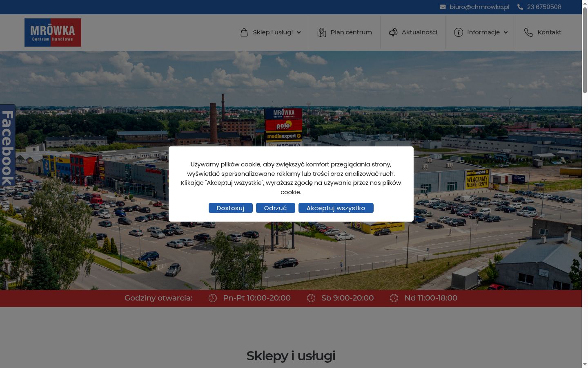Click the phone handset icon beside 23 6750508
This screenshot has width=588, height=368.
520,7
